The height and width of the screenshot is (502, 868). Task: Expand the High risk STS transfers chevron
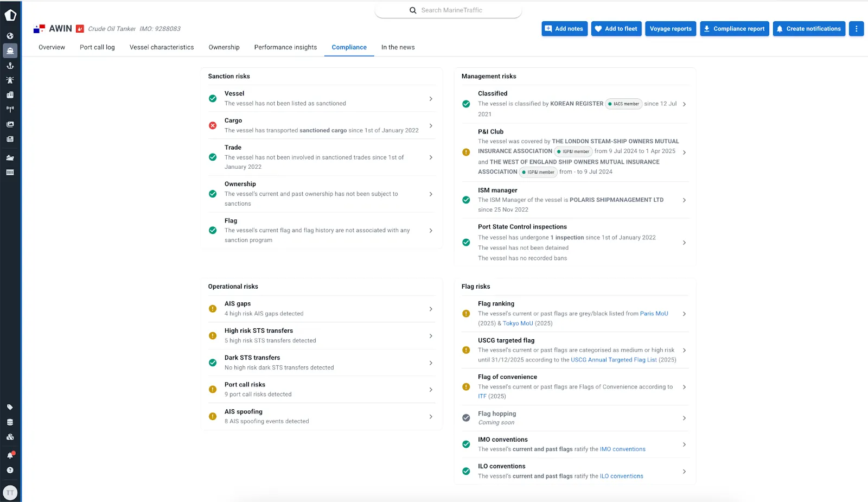click(x=431, y=336)
